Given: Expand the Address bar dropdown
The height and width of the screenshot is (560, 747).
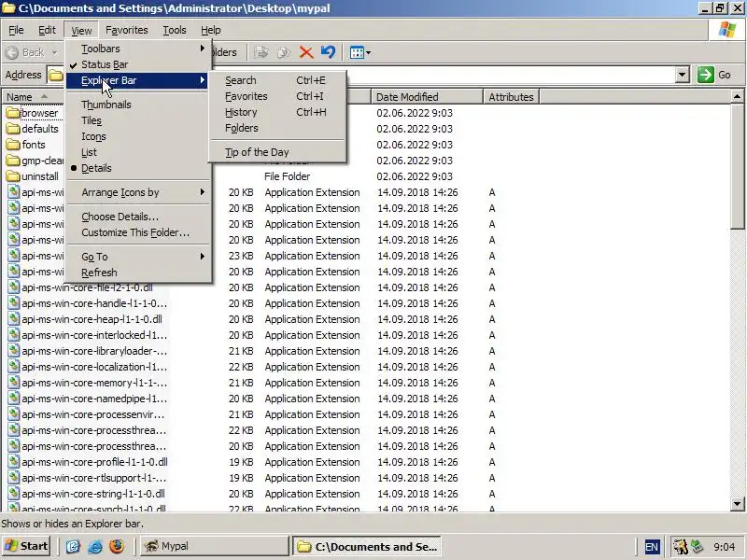Looking at the screenshot, I should click(683, 75).
